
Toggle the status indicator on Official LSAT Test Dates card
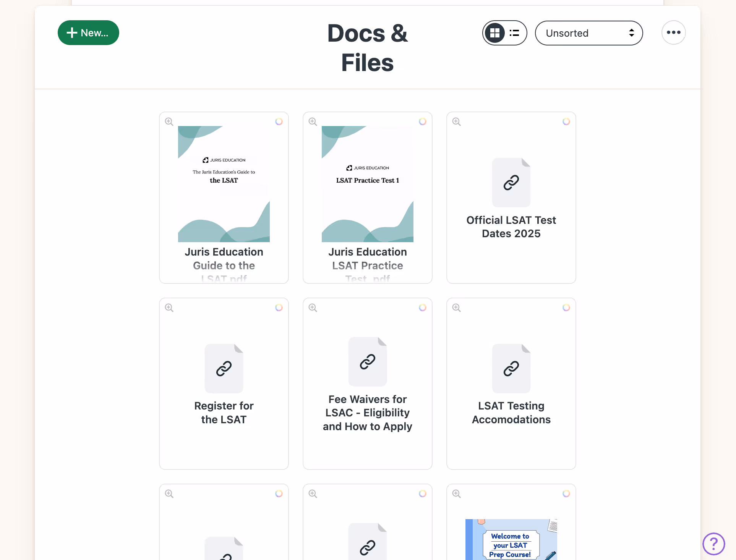(x=566, y=121)
